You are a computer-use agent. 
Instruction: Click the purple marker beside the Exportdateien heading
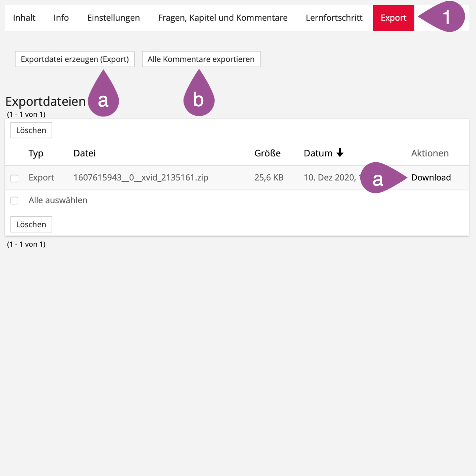pos(103,99)
